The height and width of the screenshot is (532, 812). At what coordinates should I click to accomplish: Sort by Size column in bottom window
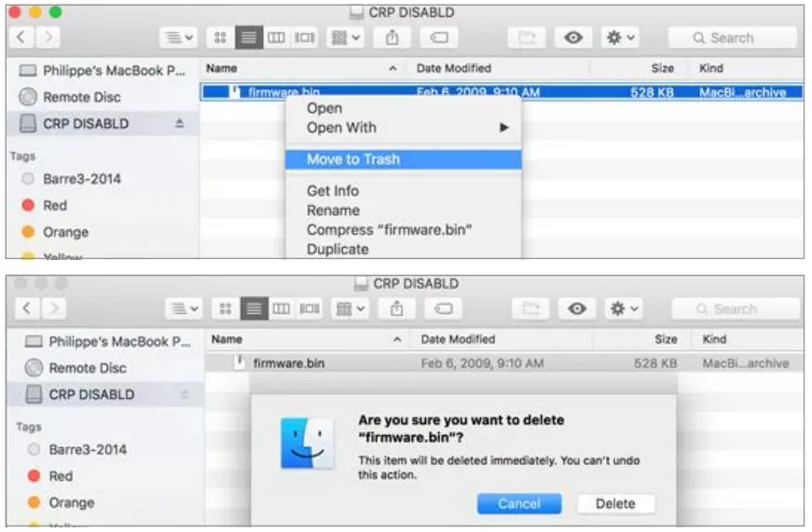666,339
